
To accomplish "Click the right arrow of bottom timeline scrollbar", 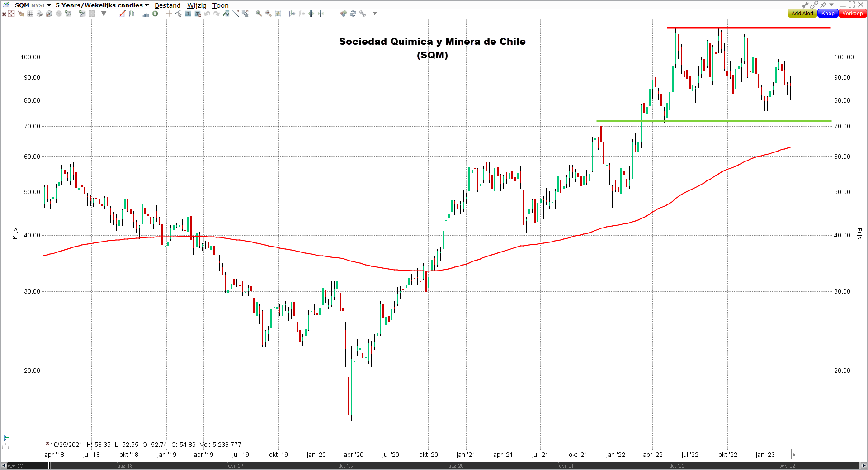I will [863, 465].
